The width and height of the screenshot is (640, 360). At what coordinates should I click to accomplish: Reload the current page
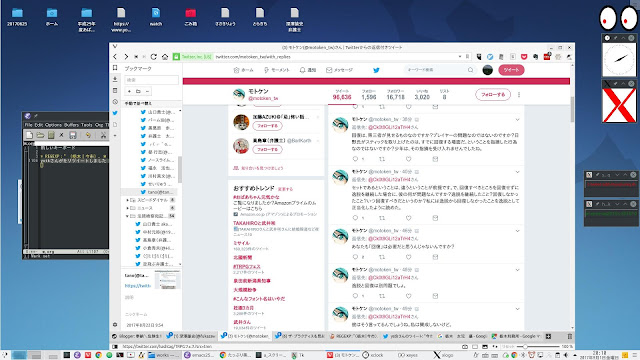153,57
